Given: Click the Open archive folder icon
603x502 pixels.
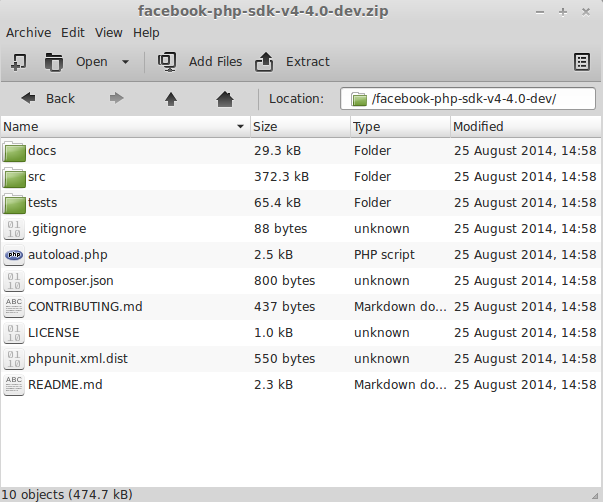Looking at the screenshot, I should (x=53, y=62).
